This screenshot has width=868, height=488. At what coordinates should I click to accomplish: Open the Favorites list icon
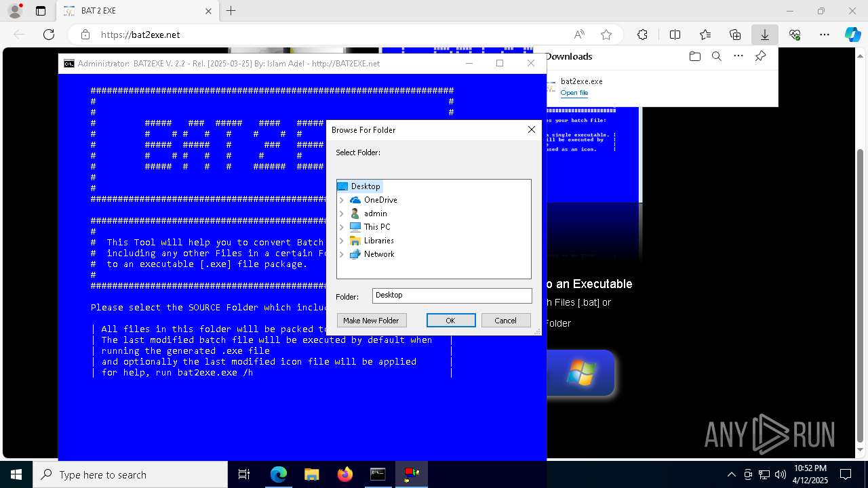(705, 35)
